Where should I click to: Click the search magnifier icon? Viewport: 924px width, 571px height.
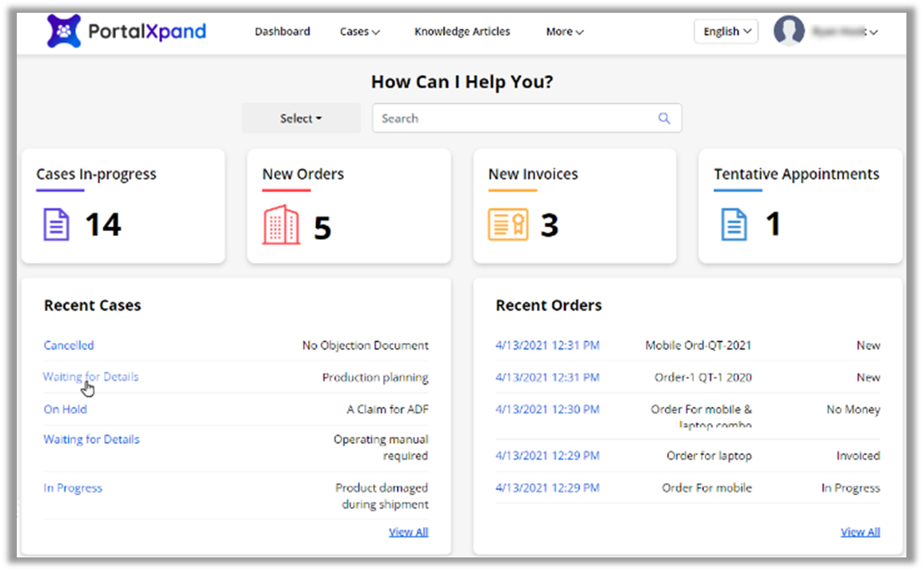coord(663,118)
